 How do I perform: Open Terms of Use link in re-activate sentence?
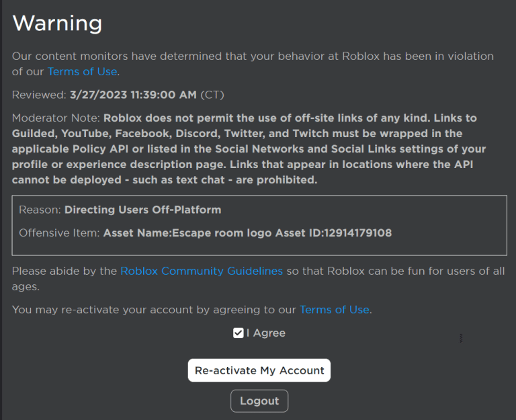click(334, 310)
